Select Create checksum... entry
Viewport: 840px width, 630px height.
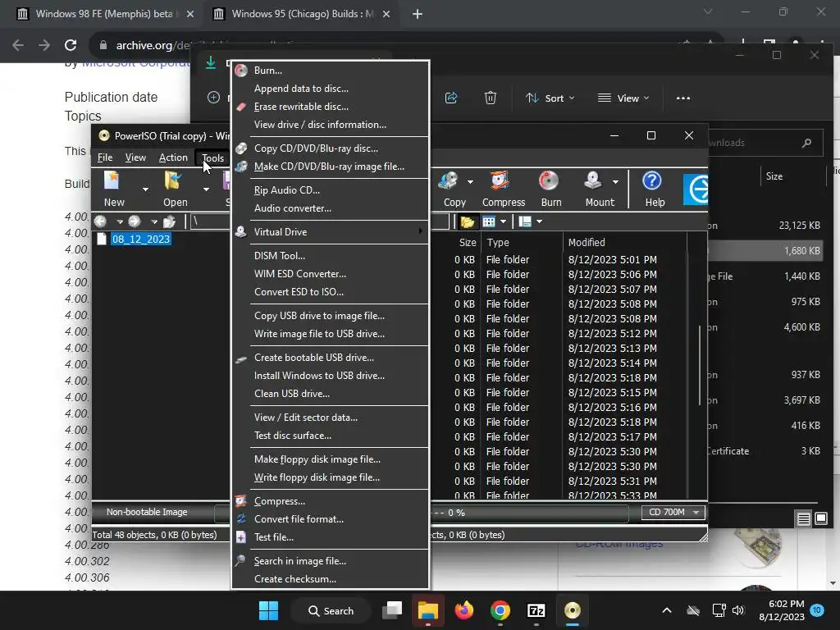[x=331, y=579]
